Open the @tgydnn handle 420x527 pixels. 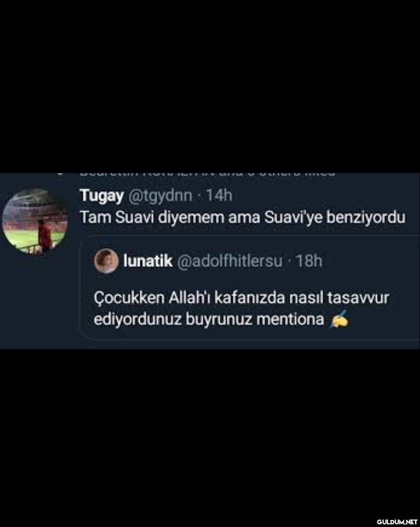(x=160, y=196)
